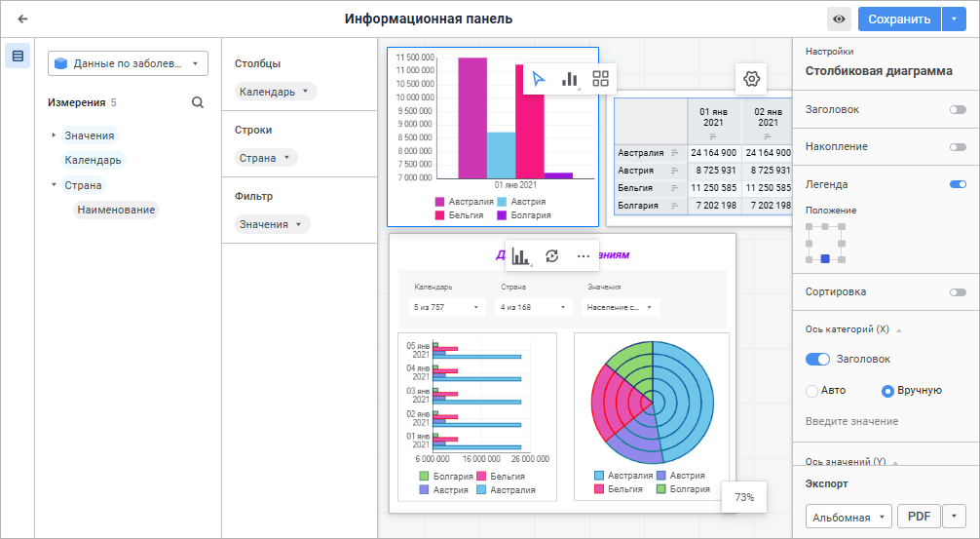Turn off the Легенда toggle
Image resolution: width=980 pixels, height=539 pixels.
pos(958,184)
